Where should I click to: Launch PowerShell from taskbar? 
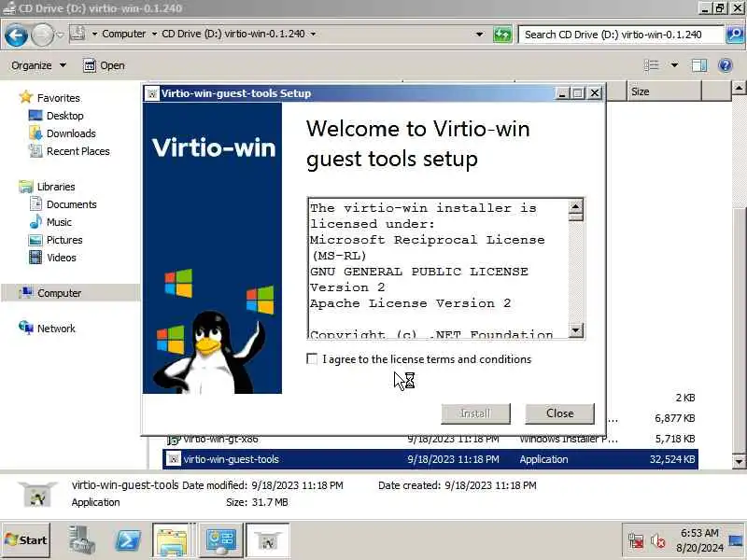pos(128,540)
